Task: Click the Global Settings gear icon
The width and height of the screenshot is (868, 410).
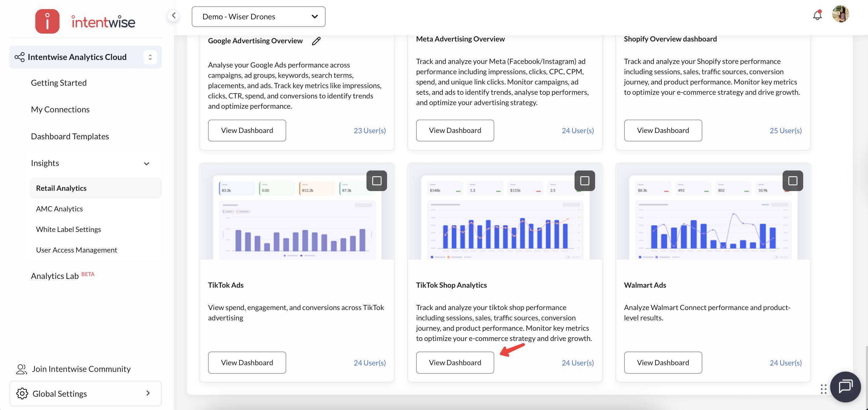Action: (x=22, y=393)
